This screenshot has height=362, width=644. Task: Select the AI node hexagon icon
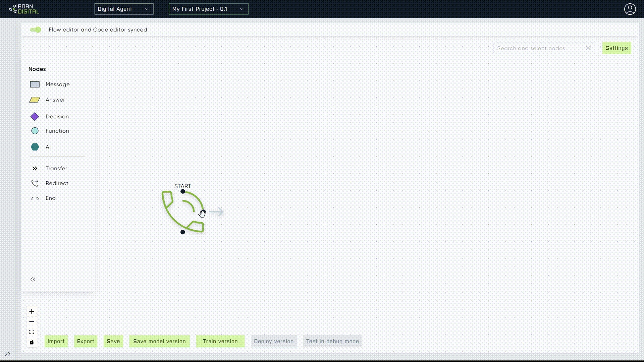click(x=35, y=147)
